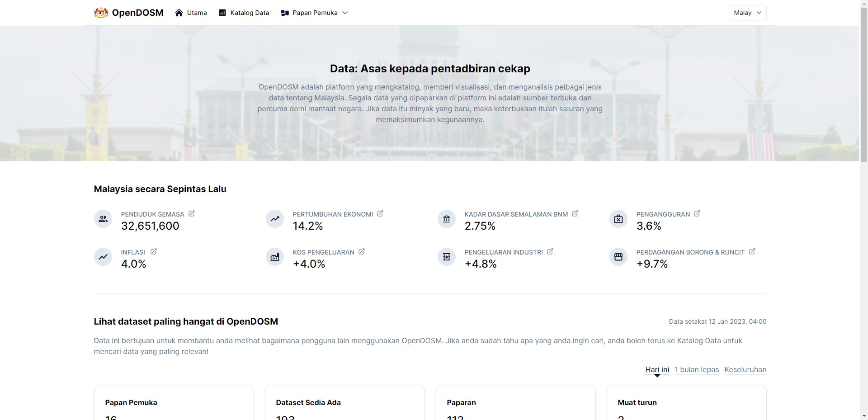Open the Katalog Data page
Screen dimensions: 868x420
[244, 13]
